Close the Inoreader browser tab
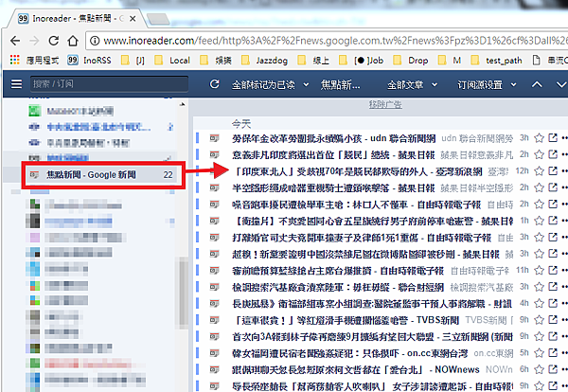The width and height of the screenshot is (568, 392). pyautogui.click(x=133, y=19)
